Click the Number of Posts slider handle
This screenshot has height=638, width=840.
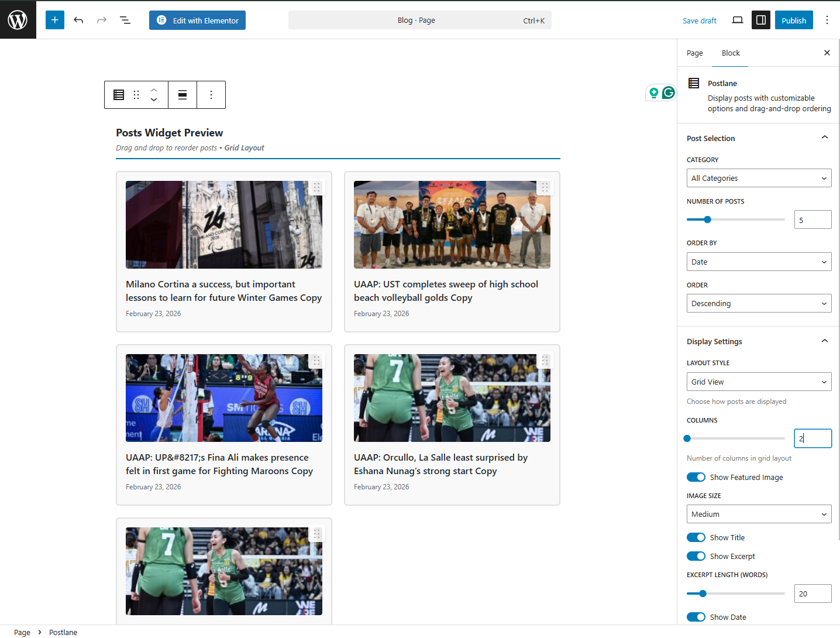coord(707,219)
